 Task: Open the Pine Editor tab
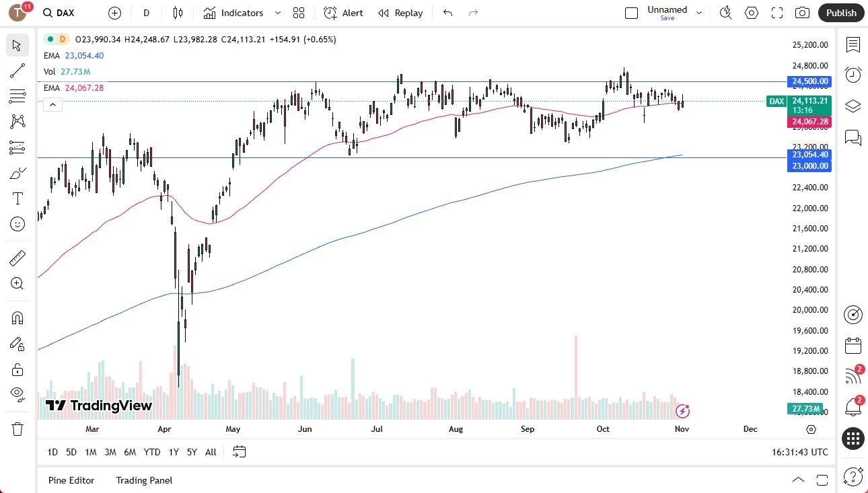point(71,480)
